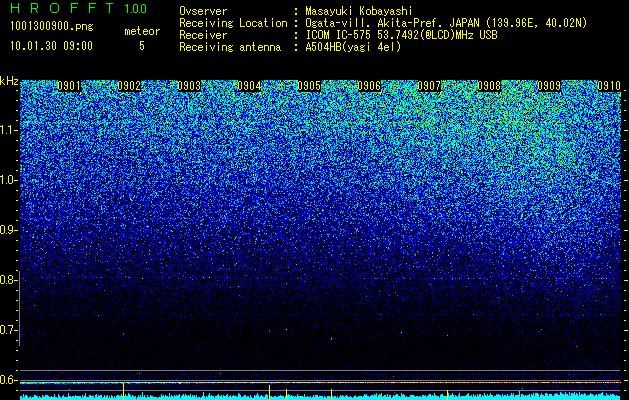Click the 0.9 kHz axis tick label
This screenshot has height=400, width=629.
[x=8, y=230]
